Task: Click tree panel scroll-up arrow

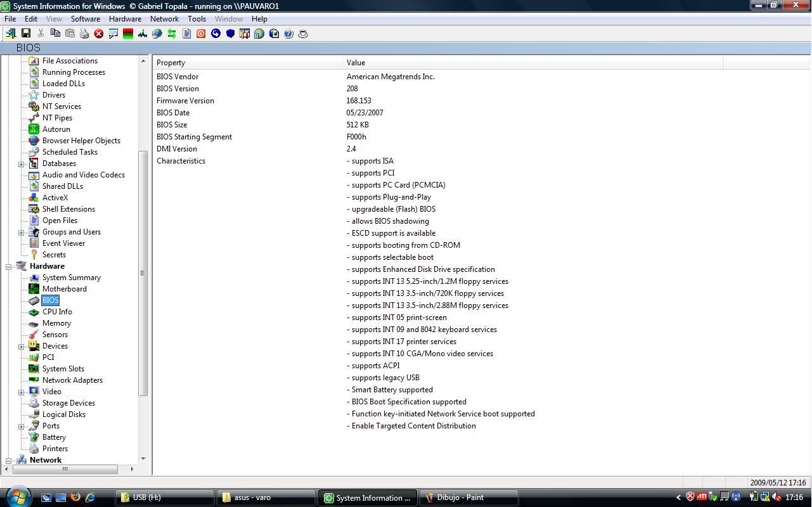Action: pyautogui.click(x=143, y=61)
